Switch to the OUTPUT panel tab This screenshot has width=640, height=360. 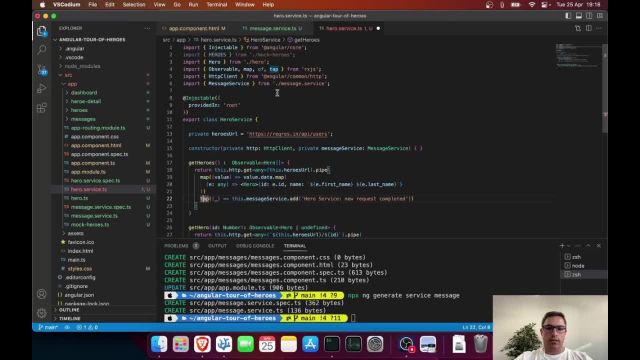(x=217, y=246)
